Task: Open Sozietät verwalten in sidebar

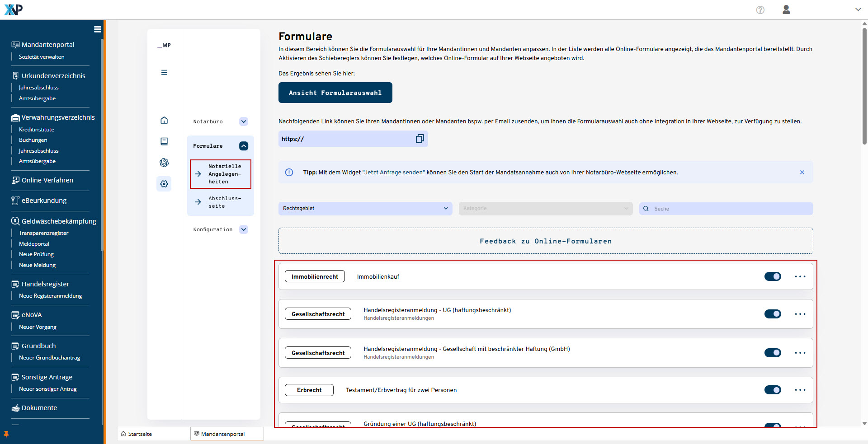Action: 42,57
